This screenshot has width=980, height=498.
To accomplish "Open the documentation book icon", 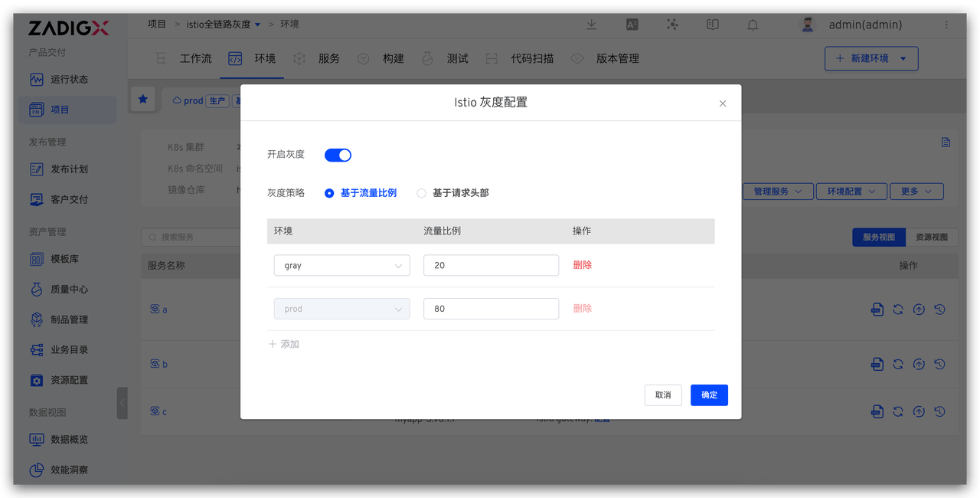I will 712,25.
